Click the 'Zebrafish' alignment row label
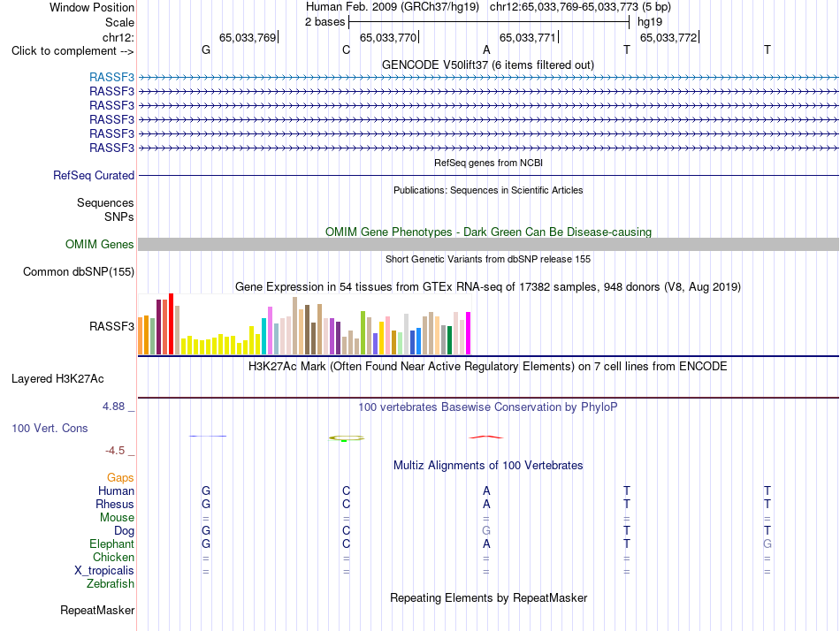840x631 pixels. click(x=111, y=584)
